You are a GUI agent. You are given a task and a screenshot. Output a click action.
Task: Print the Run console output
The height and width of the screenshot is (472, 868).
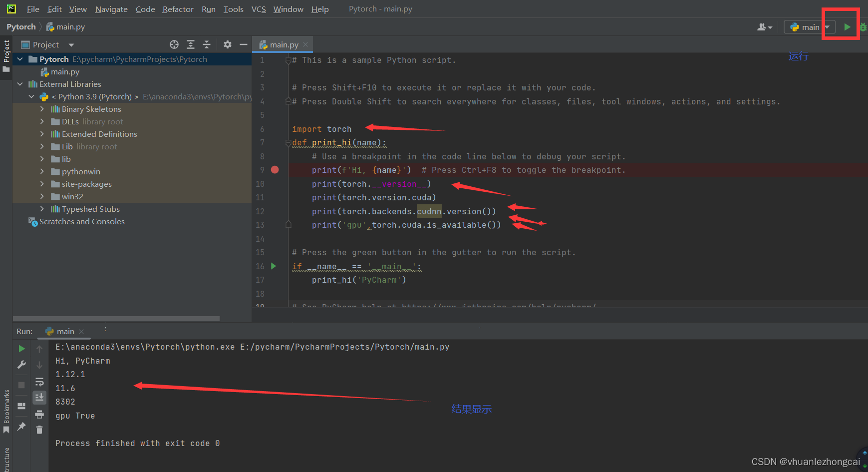tap(39, 414)
